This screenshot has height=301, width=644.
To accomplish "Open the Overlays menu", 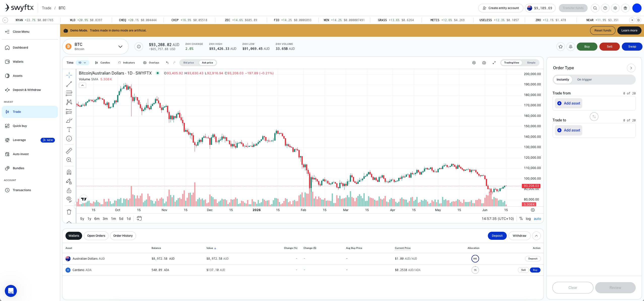I will point(151,63).
